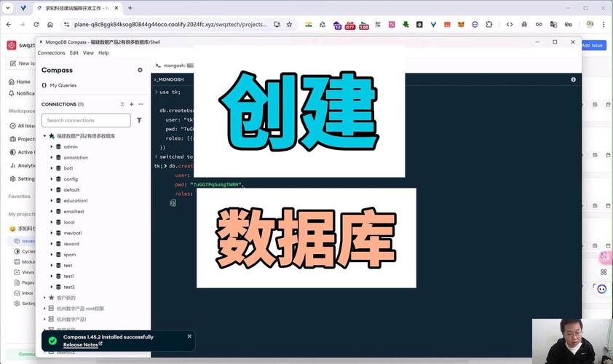613x364 pixels.
Task: Click New issue button in Plane sidebar
Action: [22, 63]
